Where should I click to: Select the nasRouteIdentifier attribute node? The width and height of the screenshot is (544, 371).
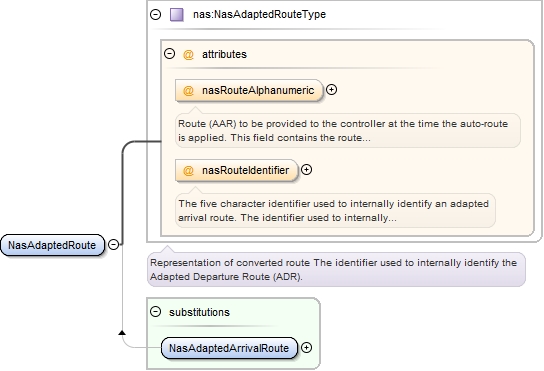(237, 170)
